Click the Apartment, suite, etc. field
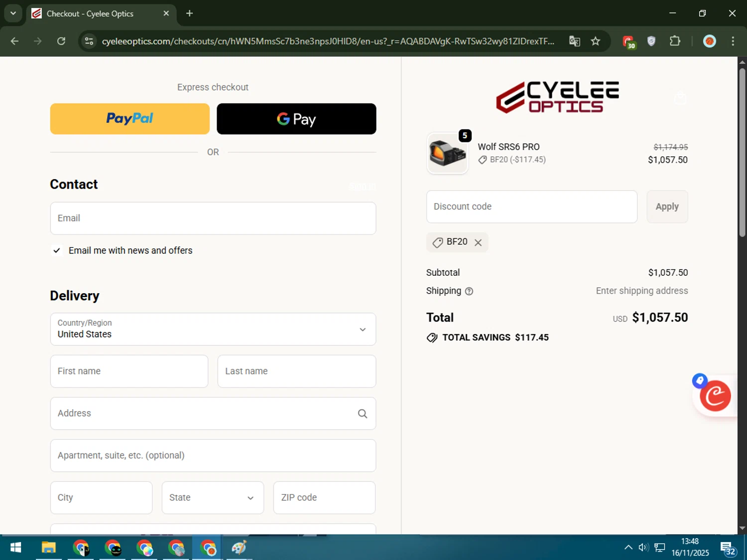Image resolution: width=747 pixels, height=560 pixels. point(213,455)
